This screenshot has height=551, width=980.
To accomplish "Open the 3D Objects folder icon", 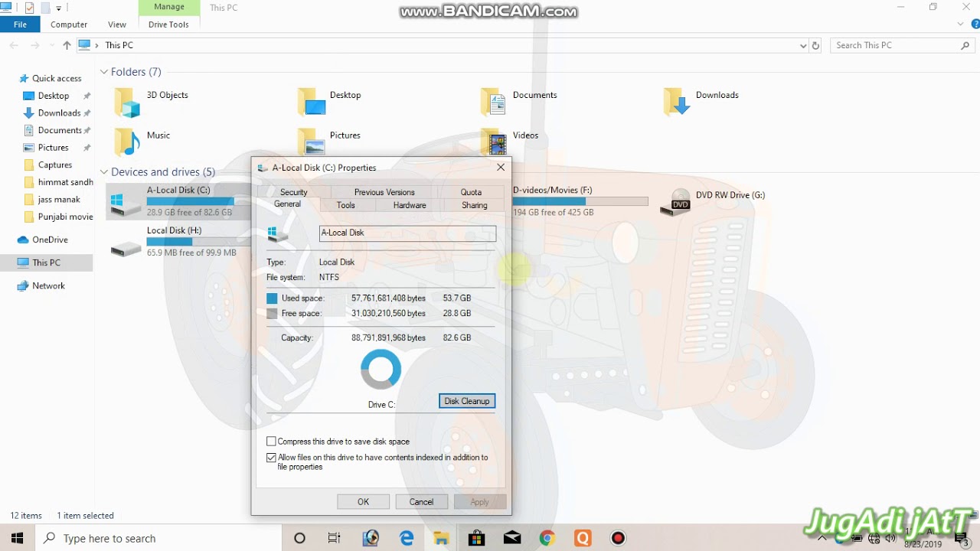I will [x=127, y=102].
